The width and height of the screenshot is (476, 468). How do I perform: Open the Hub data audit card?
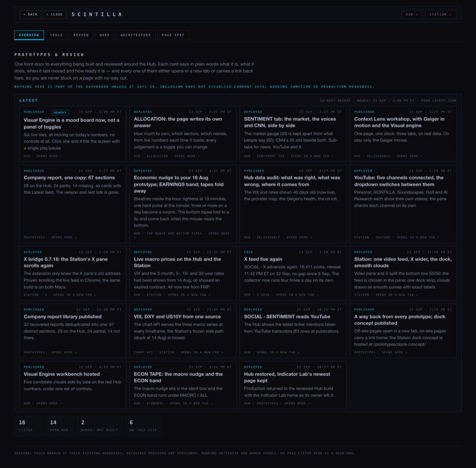tap(293, 204)
